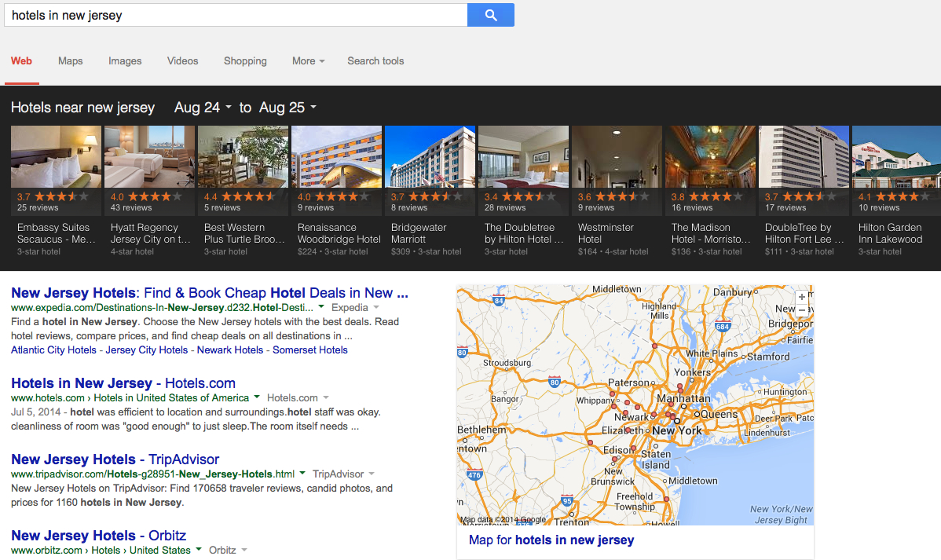This screenshot has height=560, width=941.
Task: Open the New Jersey Hotels TripAdvisor result
Action: 115,459
